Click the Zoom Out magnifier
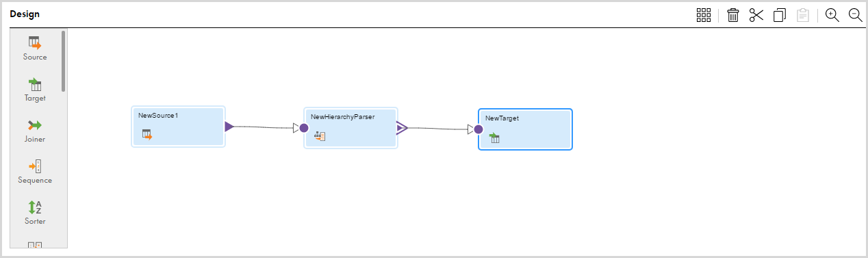868x258 pixels. click(856, 15)
